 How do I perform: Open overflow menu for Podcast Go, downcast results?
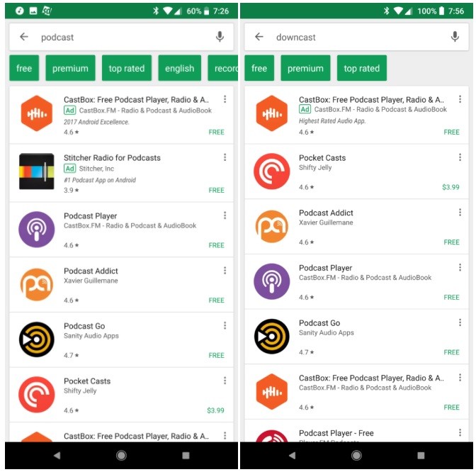[460, 322]
